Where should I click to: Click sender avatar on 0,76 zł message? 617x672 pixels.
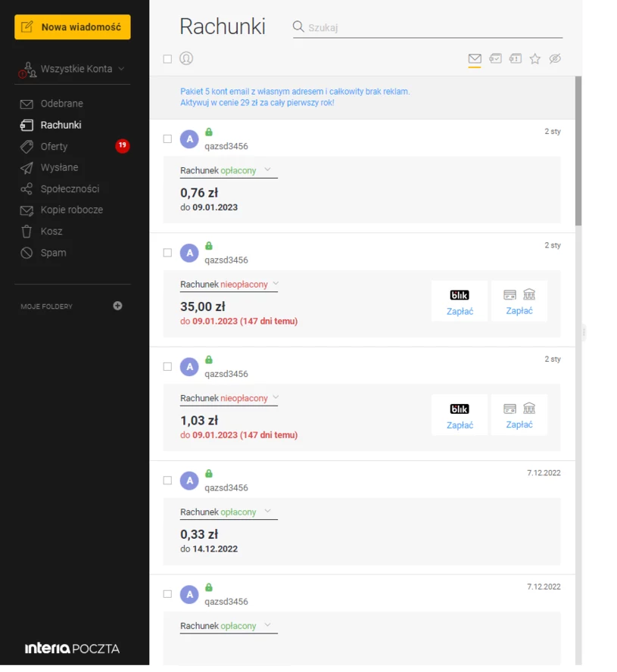click(x=189, y=139)
